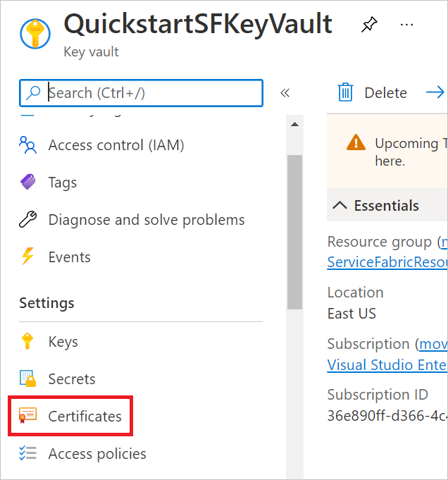Viewport: 448px width, 480px height.
Task: Click the Delete button in toolbar
Action: click(373, 92)
